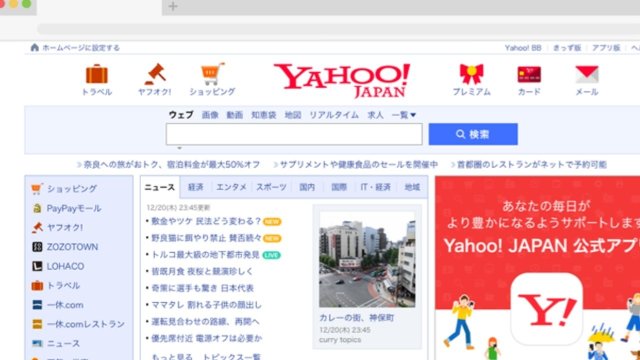Viewport: 640px width, 360px height.
Task: Click the sidebar ニュース icon
Action: [x=37, y=343]
